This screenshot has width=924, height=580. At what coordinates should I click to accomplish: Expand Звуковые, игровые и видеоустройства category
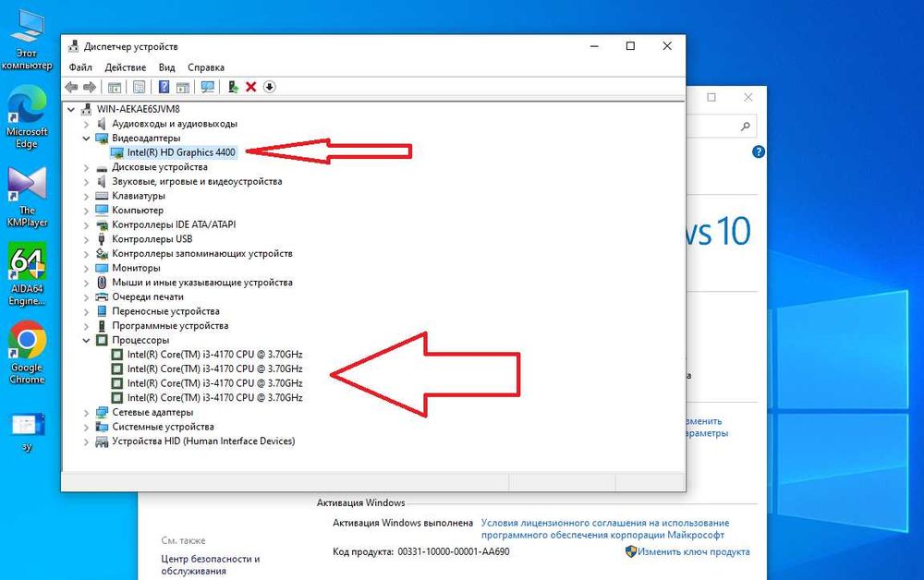click(x=86, y=181)
